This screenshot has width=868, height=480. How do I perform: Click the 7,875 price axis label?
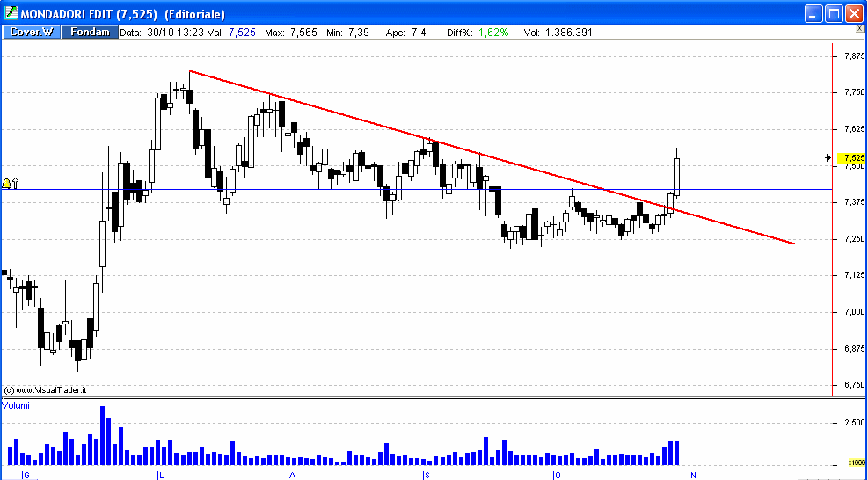pyautogui.click(x=855, y=56)
